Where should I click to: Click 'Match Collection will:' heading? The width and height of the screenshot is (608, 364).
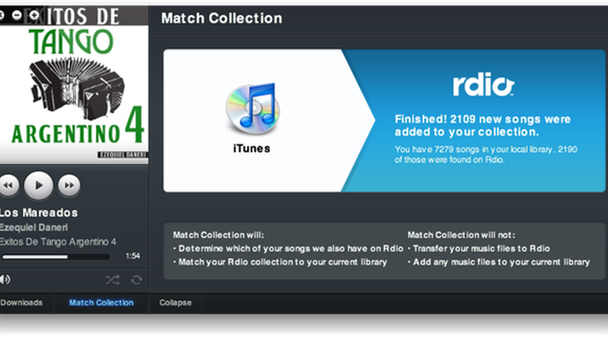click(218, 235)
